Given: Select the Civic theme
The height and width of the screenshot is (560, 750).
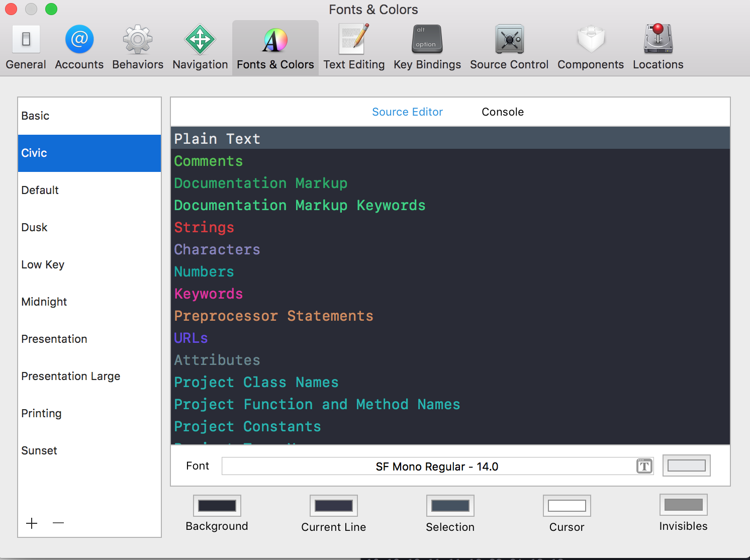Looking at the screenshot, I should (89, 153).
